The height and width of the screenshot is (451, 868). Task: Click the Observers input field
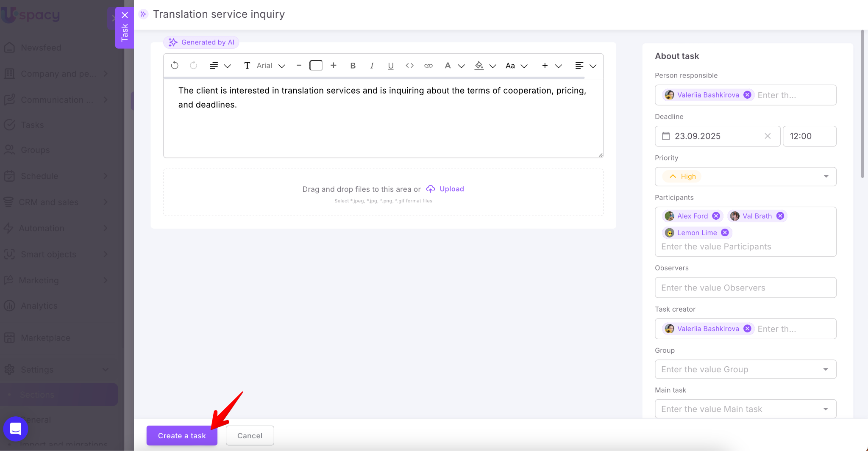tap(745, 288)
